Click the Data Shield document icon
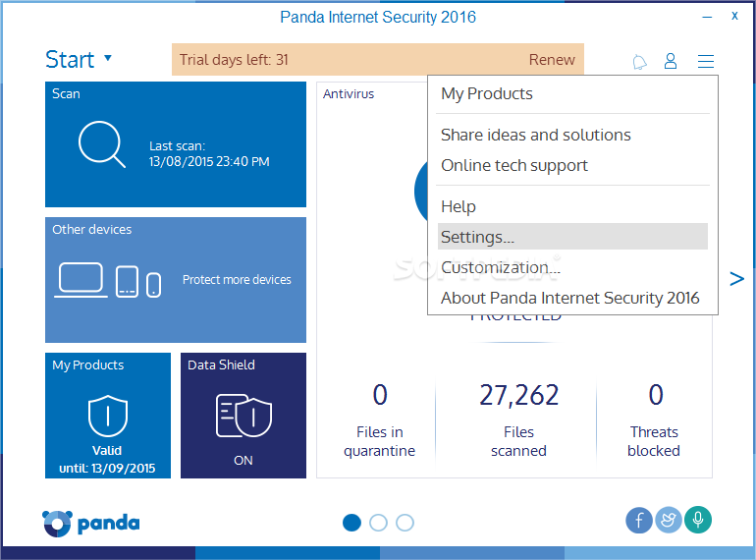The width and height of the screenshot is (756, 560). tap(243, 416)
